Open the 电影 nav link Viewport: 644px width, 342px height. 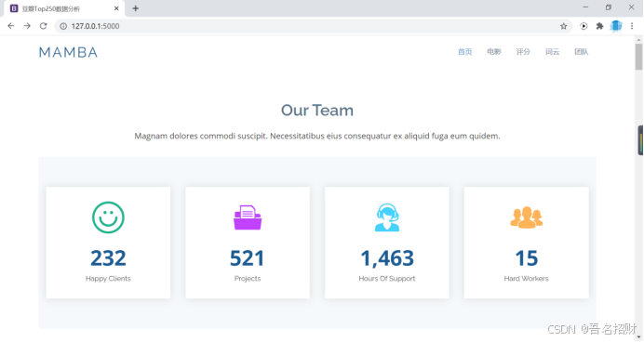pyautogui.click(x=494, y=52)
